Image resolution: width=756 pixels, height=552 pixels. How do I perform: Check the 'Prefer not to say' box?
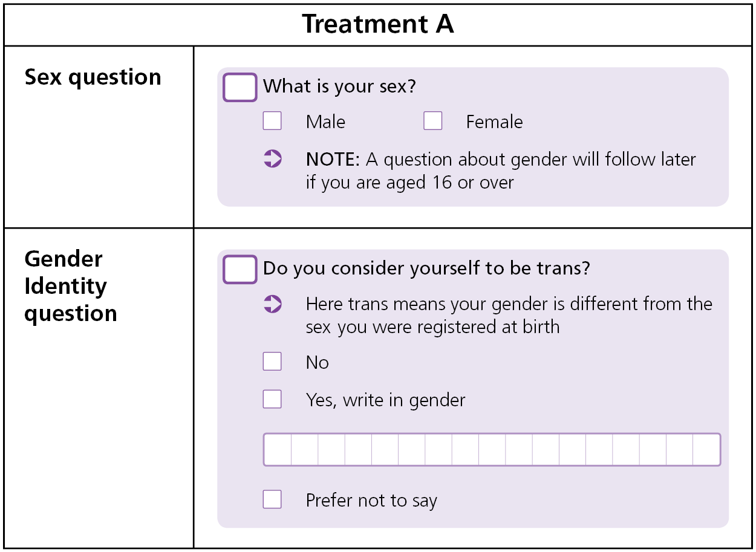(272, 499)
